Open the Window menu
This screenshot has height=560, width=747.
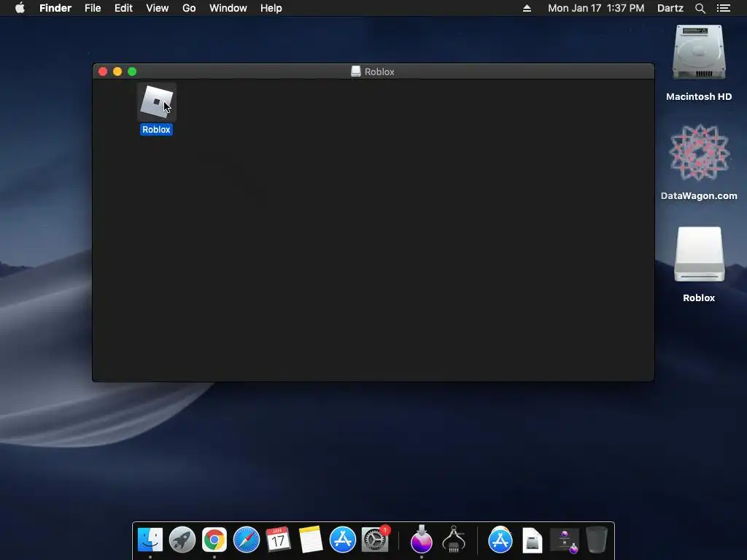pyautogui.click(x=228, y=8)
